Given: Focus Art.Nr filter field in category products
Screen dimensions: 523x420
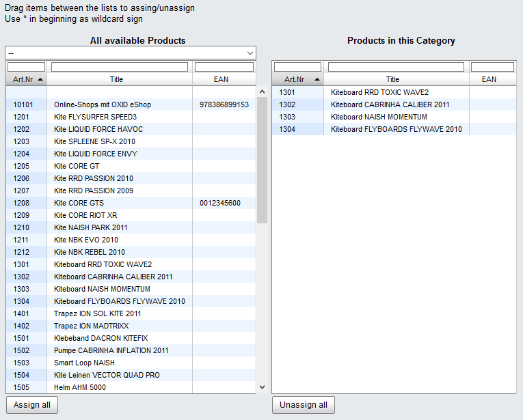Looking at the screenshot, I should click(x=297, y=67).
